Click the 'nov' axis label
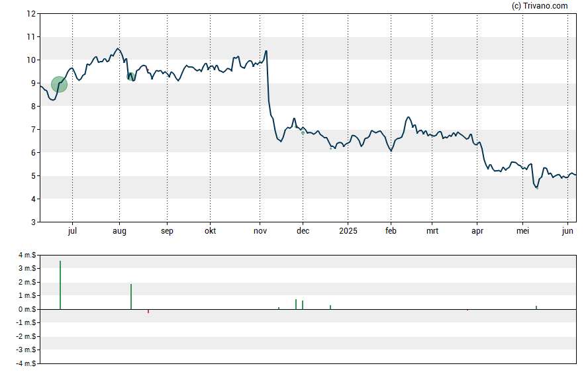This screenshot has height=374, width=588. click(x=260, y=231)
